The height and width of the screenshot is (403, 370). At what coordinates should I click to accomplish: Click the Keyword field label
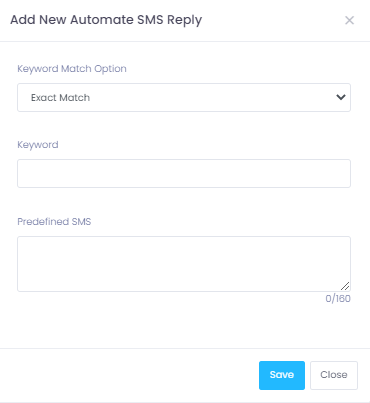(x=38, y=145)
